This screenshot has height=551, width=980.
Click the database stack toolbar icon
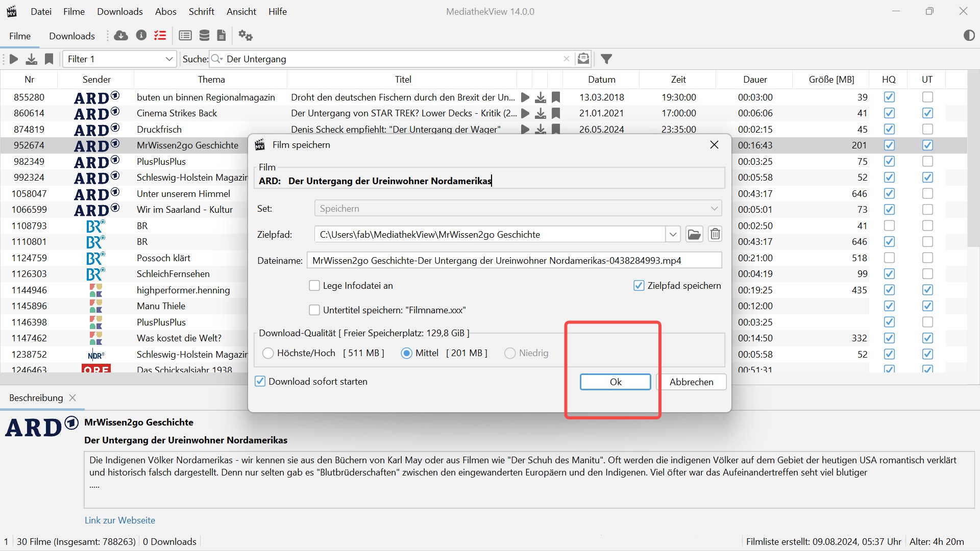pyautogui.click(x=204, y=35)
